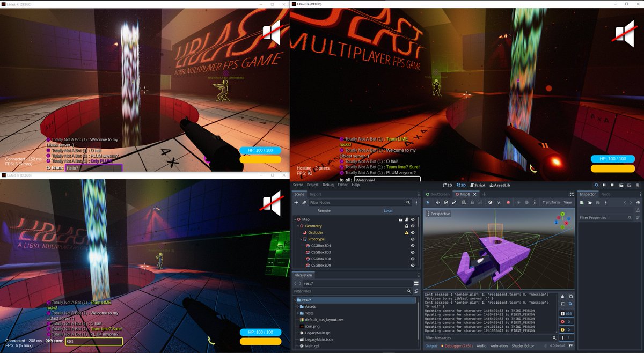Click the stop running project button
644x353 pixels.
tap(611, 185)
